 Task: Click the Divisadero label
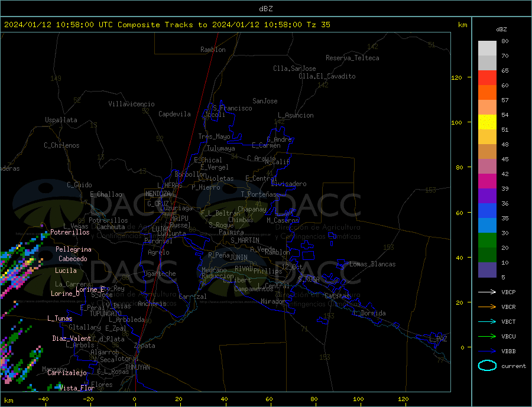tap(288, 184)
